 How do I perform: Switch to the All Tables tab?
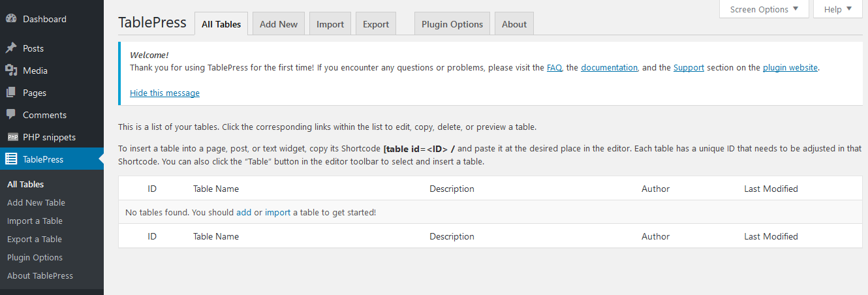coord(221,24)
